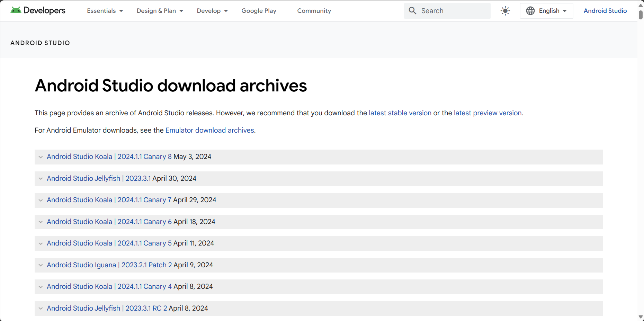The width and height of the screenshot is (644, 321).
Task: Open the latest preview version link
Action: point(488,113)
